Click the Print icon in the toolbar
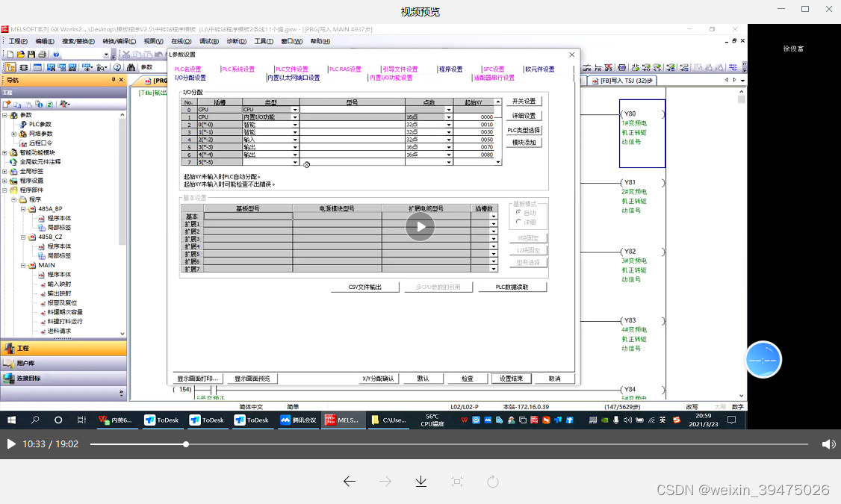Image resolution: width=841 pixels, height=504 pixels. [x=41, y=54]
